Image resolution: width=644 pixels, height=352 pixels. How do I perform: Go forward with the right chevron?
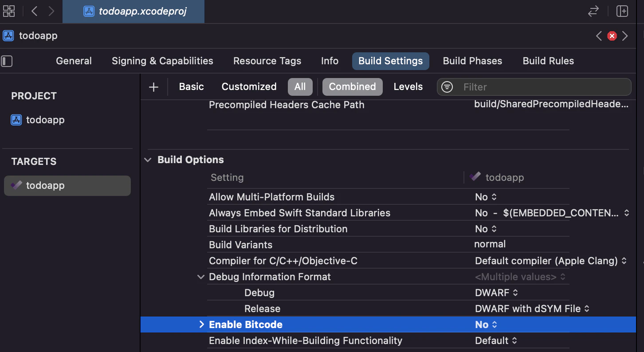(51, 11)
